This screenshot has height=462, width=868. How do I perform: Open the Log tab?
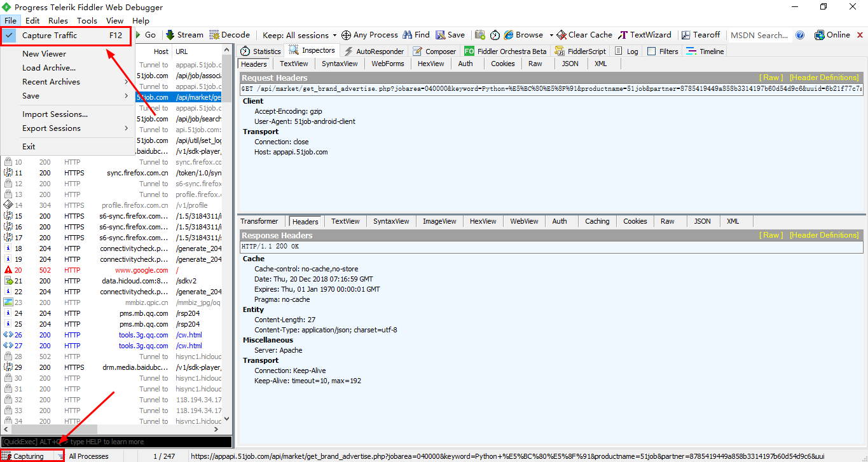627,51
